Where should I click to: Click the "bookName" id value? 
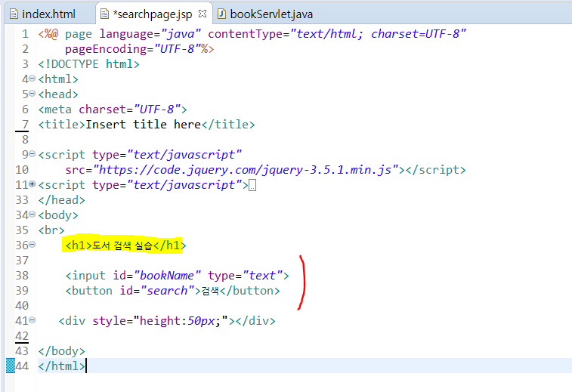point(168,276)
